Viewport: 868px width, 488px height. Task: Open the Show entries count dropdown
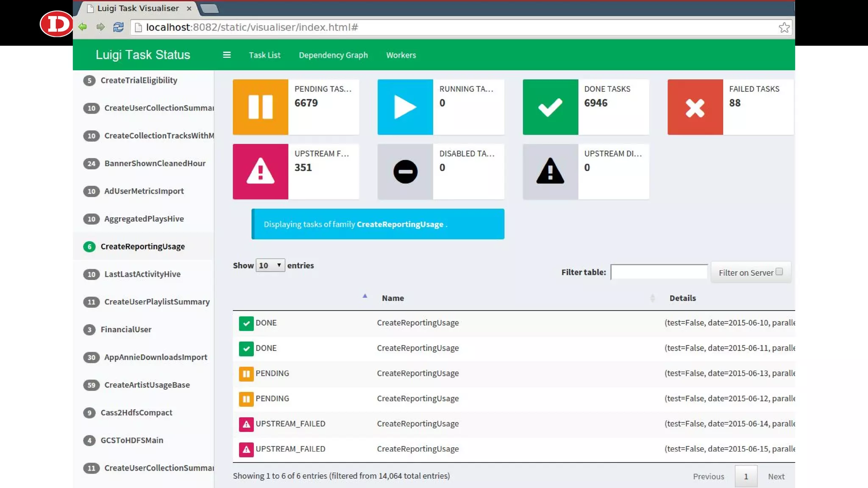click(x=270, y=265)
